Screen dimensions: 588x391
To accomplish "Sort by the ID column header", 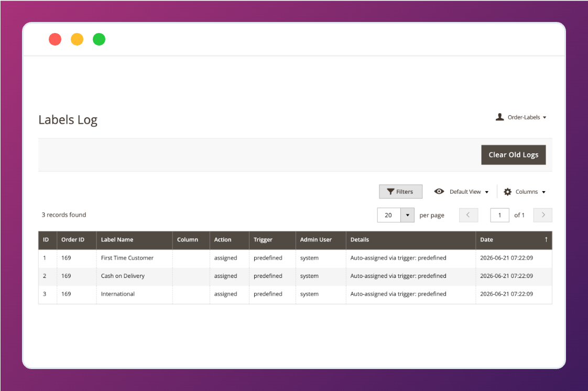I will [48, 240].
